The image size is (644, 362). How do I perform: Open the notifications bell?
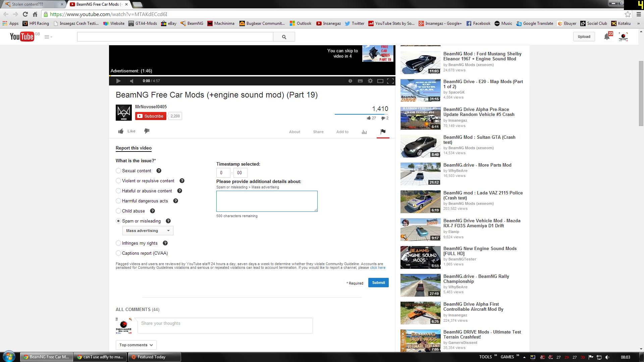(607, 37)
